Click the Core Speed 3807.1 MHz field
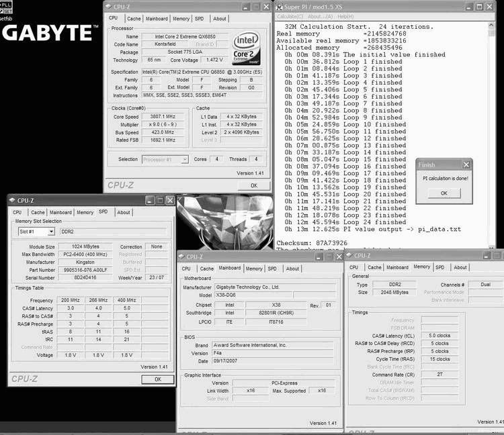The width and height of the screenshot is (504, 435). (x=163, y=117)
